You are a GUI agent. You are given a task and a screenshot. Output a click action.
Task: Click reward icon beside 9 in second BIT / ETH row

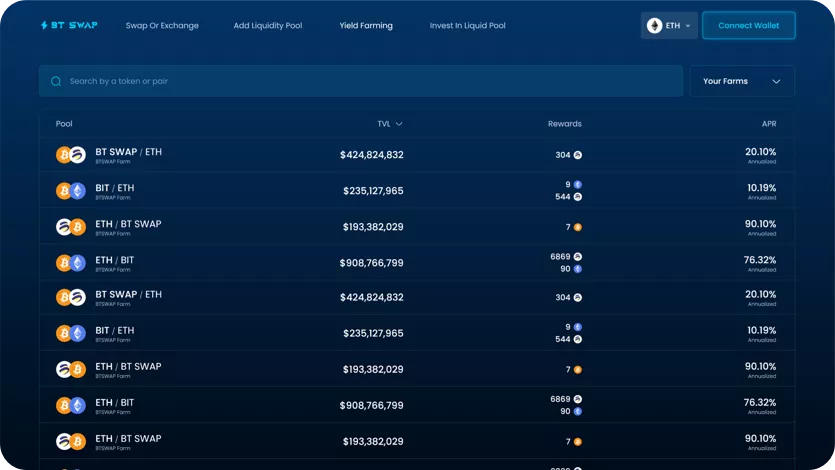pyautogui.click(x=578, y=327)
